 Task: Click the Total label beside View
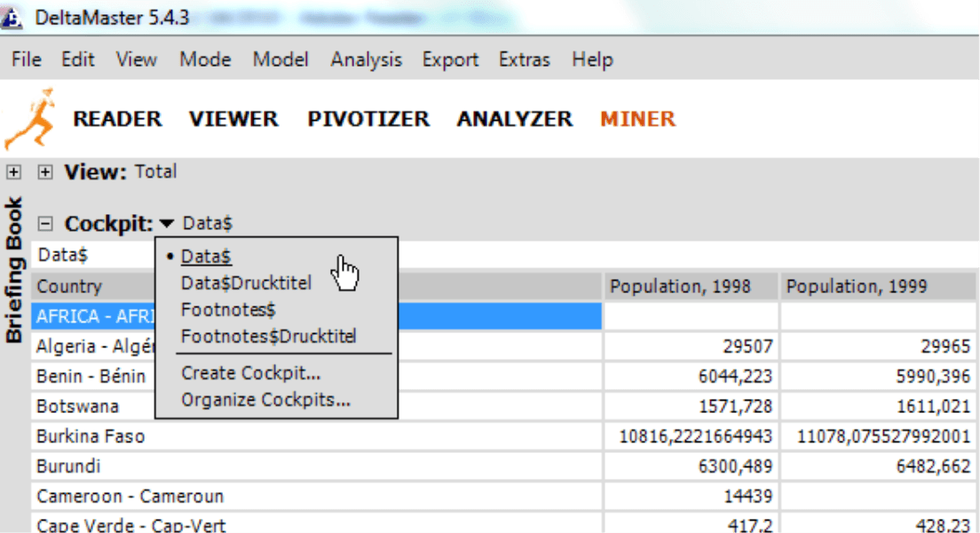click(x=155, y=171)
